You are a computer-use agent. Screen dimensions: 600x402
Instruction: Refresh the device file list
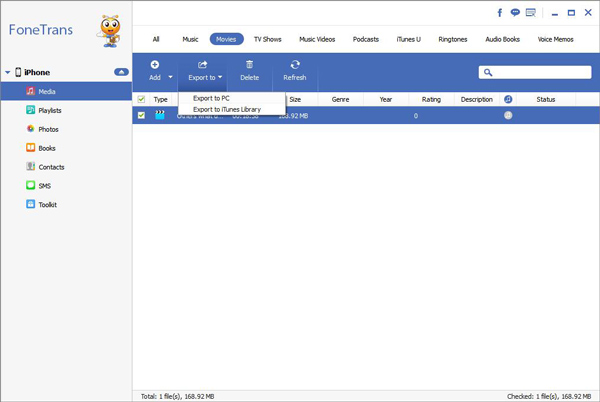[295, 71]
